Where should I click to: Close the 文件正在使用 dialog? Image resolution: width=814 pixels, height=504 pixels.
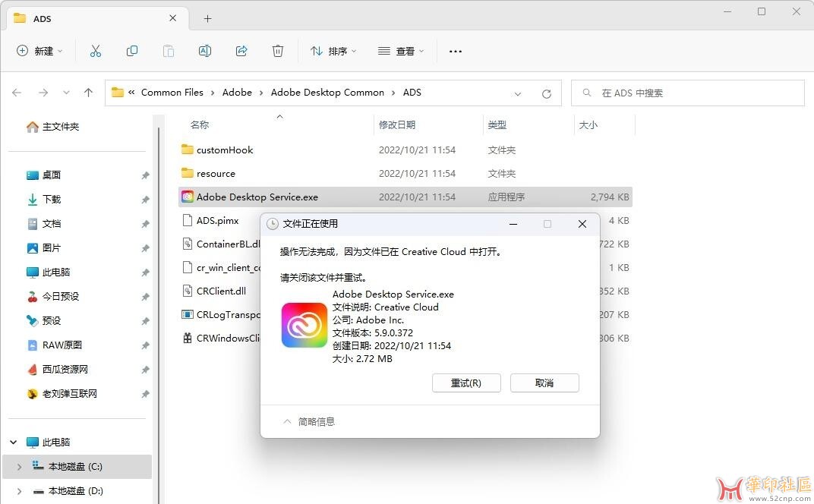pos(582,224)
